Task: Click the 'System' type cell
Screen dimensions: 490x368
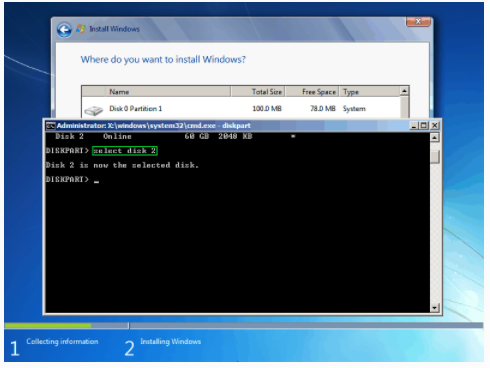Action: [354, 109]
